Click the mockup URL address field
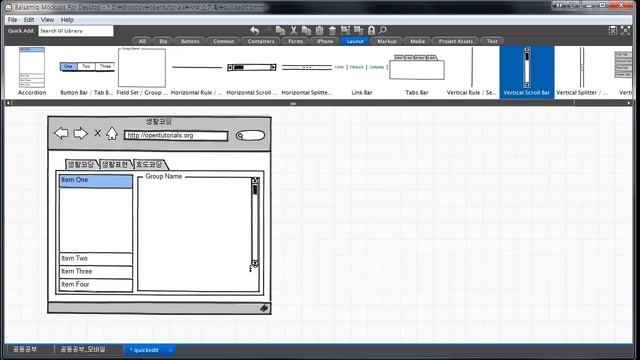 tap(176, 136)
